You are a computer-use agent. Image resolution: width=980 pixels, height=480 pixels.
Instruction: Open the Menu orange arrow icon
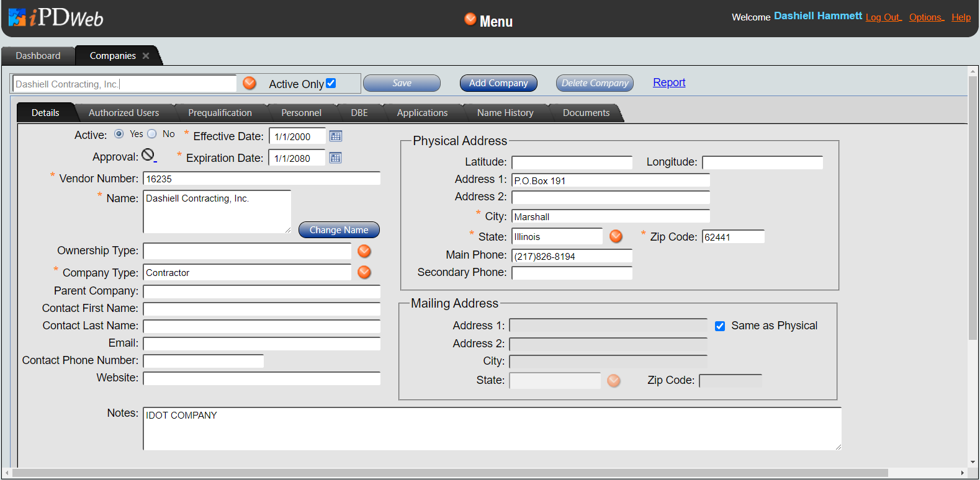click(470, 19)
